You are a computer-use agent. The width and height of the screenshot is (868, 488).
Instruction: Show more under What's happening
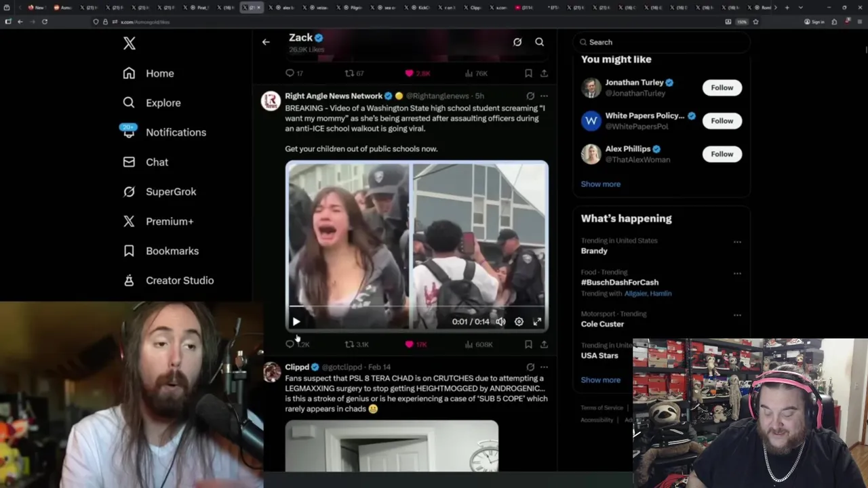601,380
